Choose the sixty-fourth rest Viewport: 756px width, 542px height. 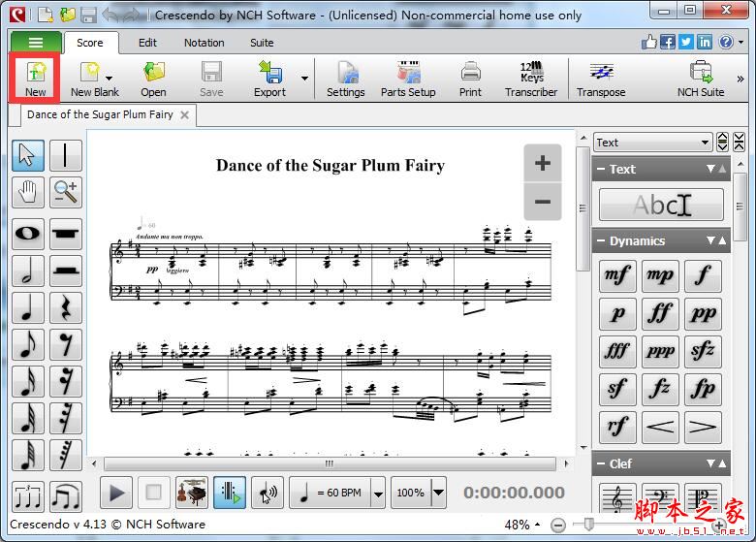(66, 455)
